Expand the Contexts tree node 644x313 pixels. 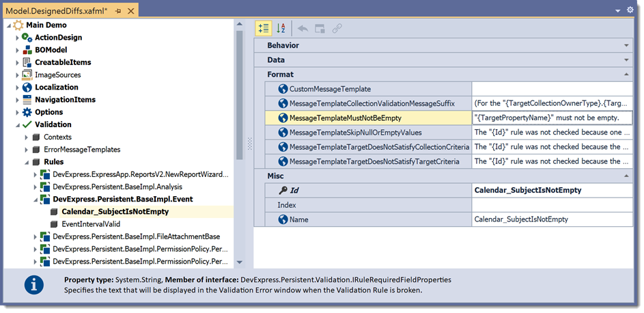click(x=26, y=137)
